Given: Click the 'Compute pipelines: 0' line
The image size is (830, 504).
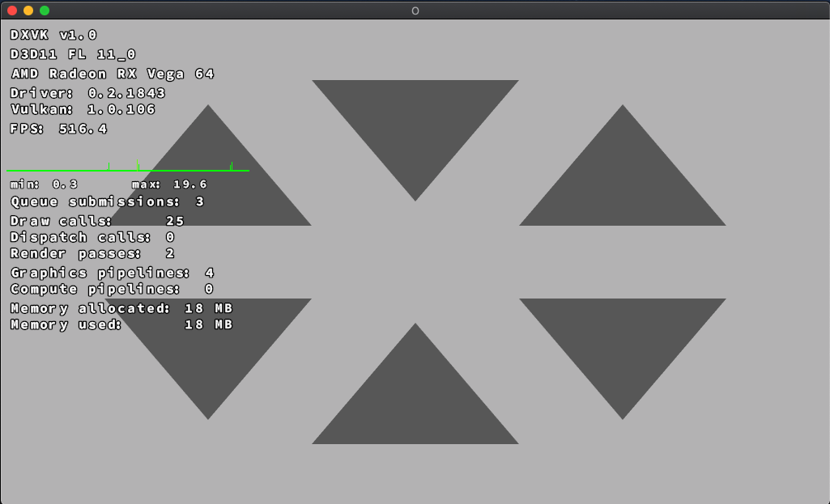Looking at the screenshot, I should click(x=112, y=289).
